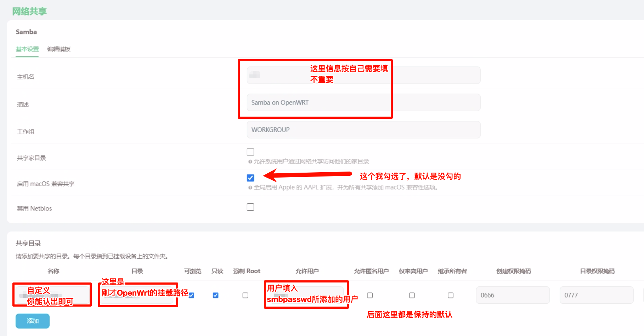This screenshot has width=644, height=336.
Task: Enable the 共享家目录 checkbox
Action: click(250, 152)
